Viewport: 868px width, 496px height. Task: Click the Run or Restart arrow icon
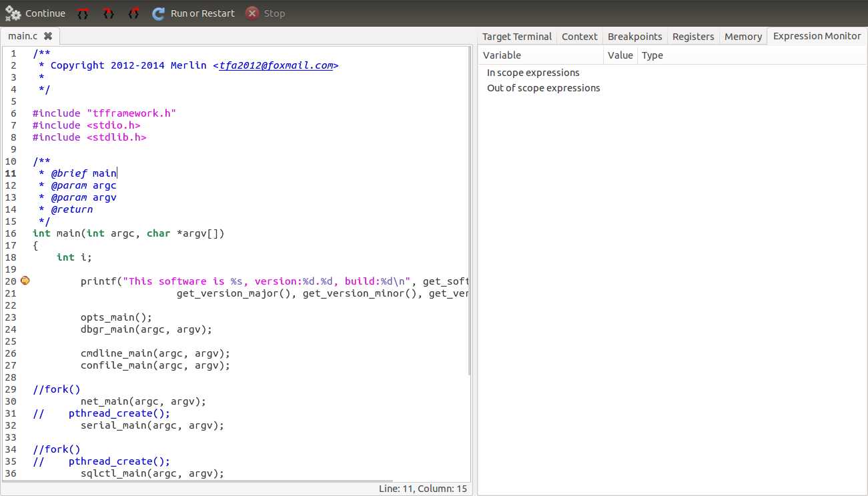click(158, 13)
